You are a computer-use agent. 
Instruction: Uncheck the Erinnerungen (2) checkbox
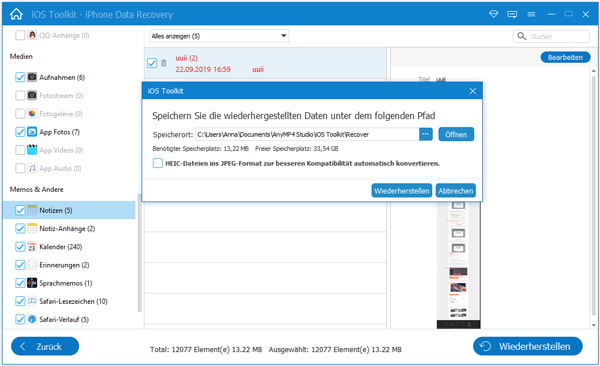(20, 265)
